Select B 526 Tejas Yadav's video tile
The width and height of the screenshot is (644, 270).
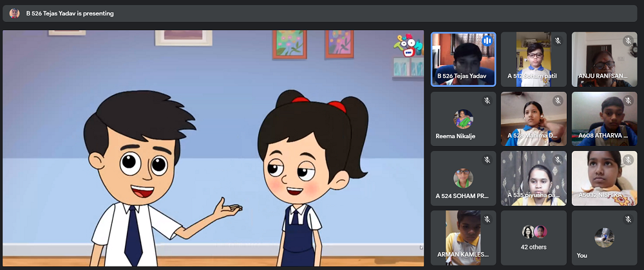462,59
